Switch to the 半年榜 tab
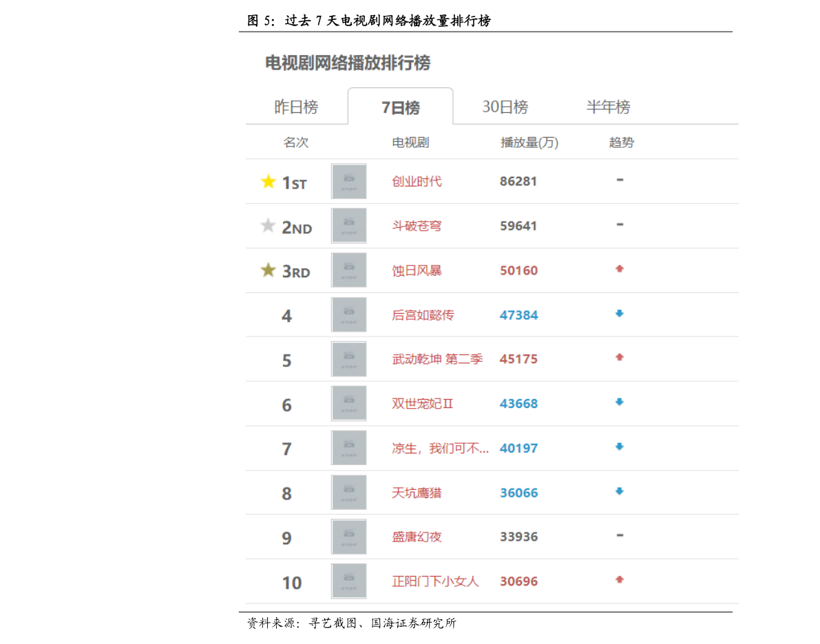 (x=608, y=107)
